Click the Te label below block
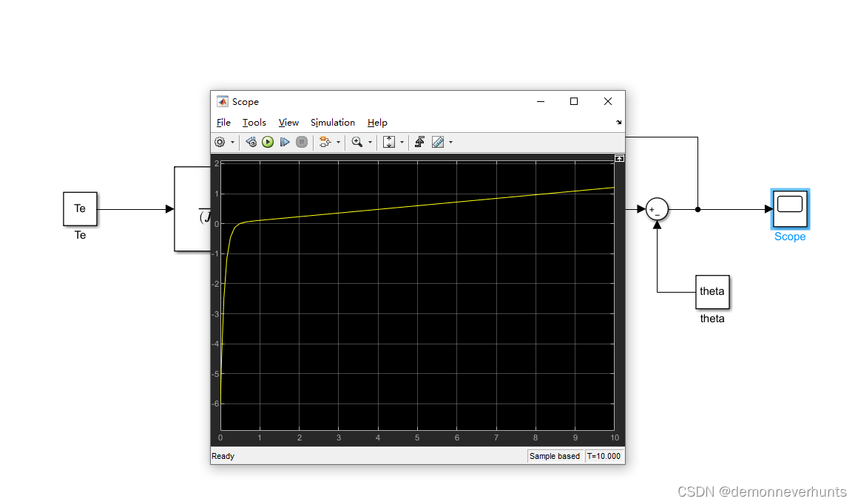 click(80, 235)
